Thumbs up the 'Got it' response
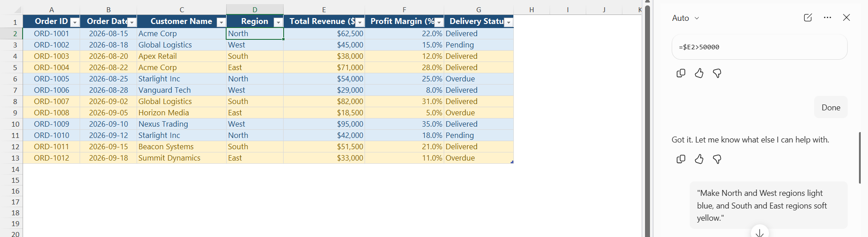This screenshot has width=868, height=237. pyautogui.click(x=699, y=159)
